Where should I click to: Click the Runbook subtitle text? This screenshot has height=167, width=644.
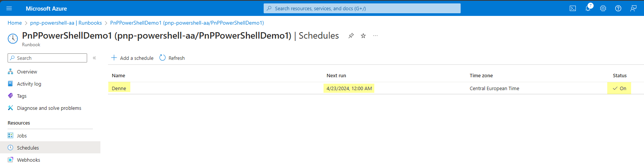tap(31, 45)
